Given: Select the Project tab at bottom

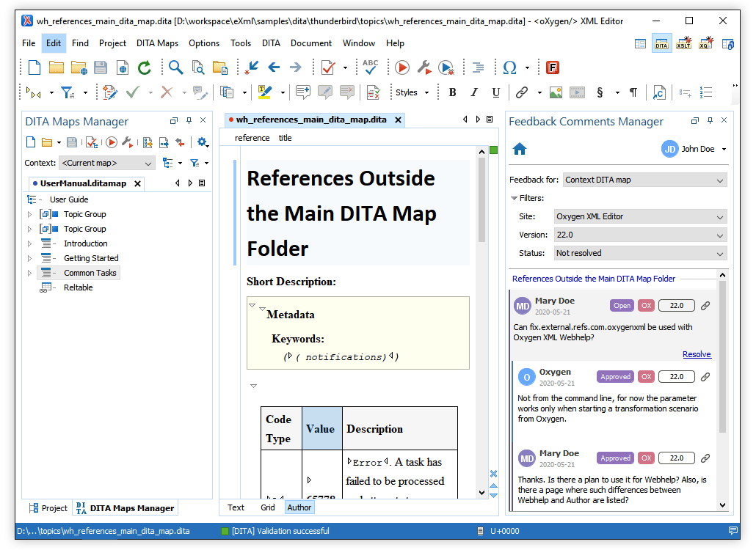Looking at the screenshot, I should (x=48, y=508).
